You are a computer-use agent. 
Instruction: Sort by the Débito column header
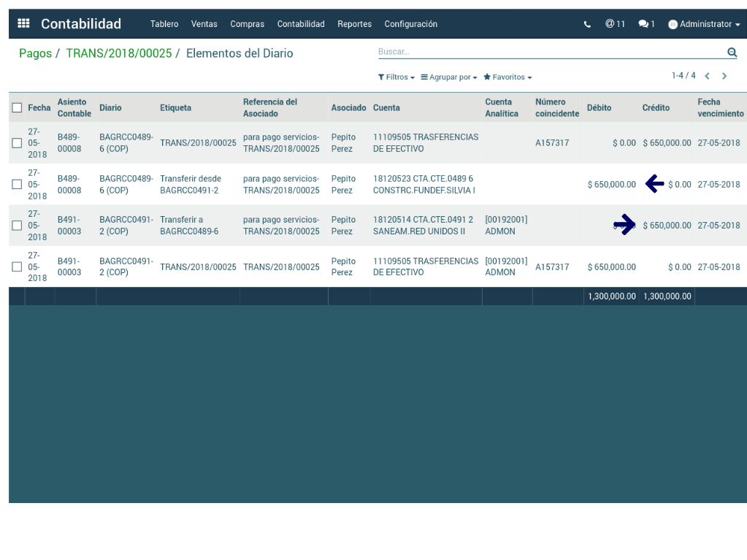click(x=599, y=108)
